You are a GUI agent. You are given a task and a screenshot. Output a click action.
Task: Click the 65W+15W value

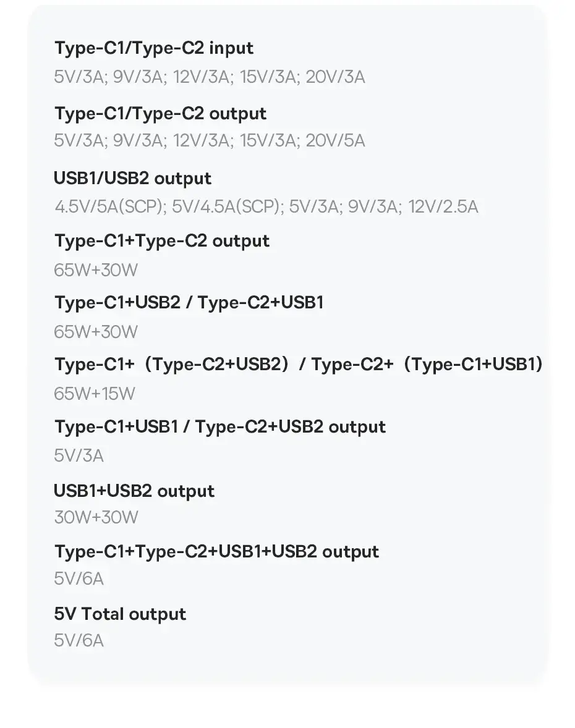pos(94,394)
